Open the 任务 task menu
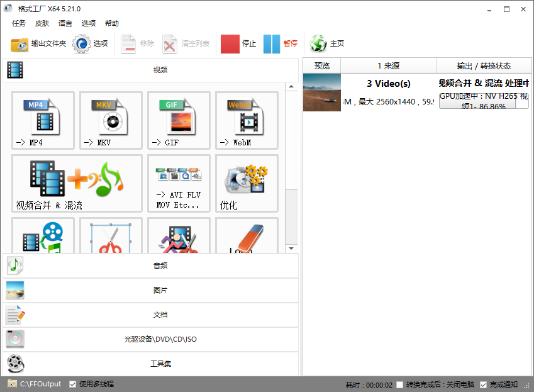Image resolution: width=534 pixels, height=392 pixels. [19, 23]
